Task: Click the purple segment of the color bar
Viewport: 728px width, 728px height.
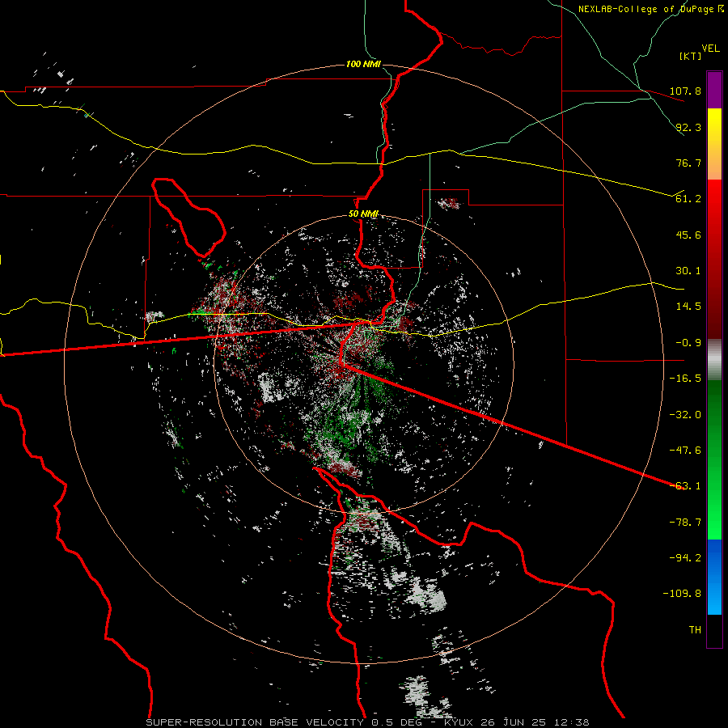Action: click(x=714, y=90)
